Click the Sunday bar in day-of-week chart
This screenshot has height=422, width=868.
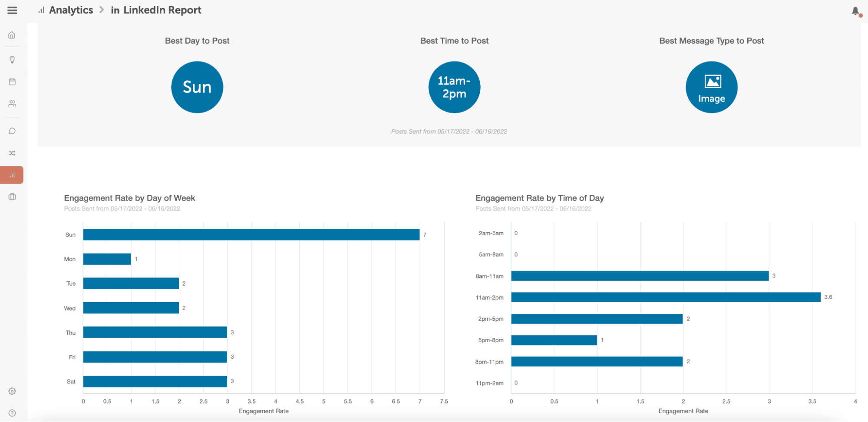251,234
